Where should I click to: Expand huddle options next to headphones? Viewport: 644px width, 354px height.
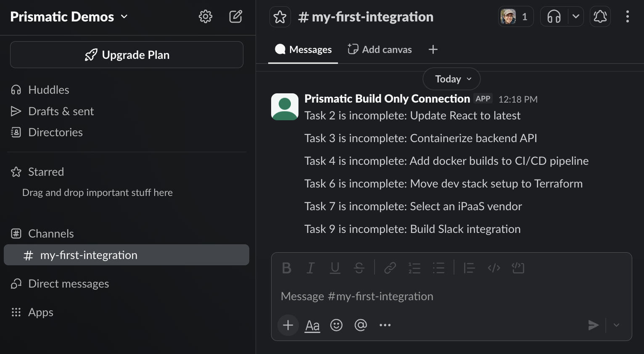(x=576, y=17)
